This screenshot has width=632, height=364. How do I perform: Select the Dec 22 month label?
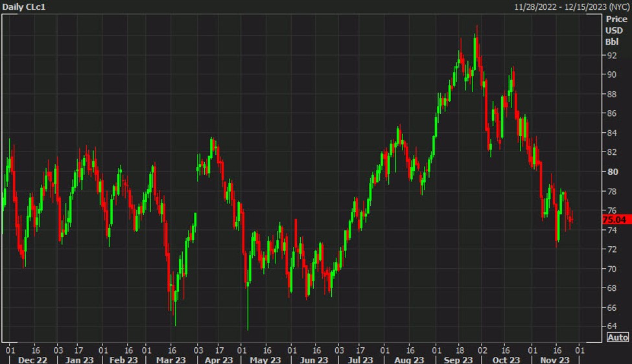32,359
